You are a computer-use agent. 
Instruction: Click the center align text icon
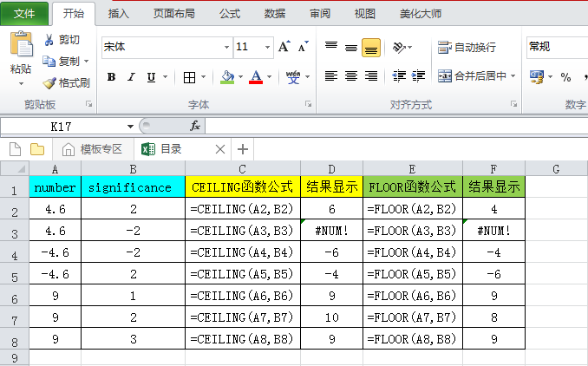[x=351, y=76]
